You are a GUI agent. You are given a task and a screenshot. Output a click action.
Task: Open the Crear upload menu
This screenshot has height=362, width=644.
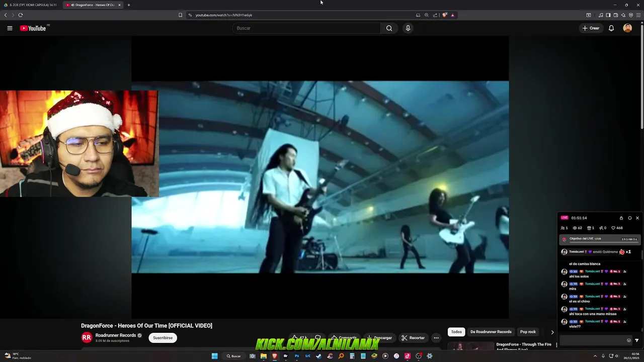tap(591, 28)
